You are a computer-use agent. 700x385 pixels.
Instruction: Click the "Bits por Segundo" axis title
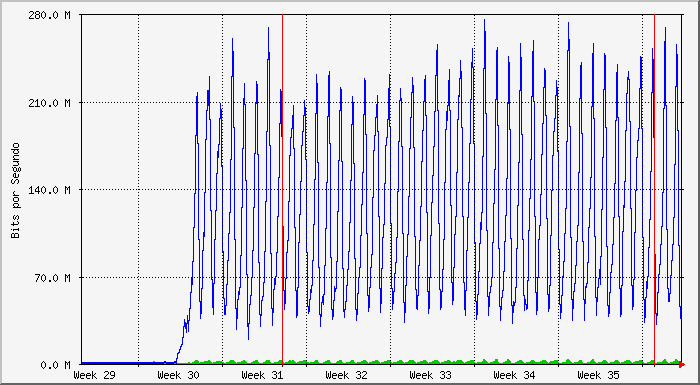[x=16, y=190]
